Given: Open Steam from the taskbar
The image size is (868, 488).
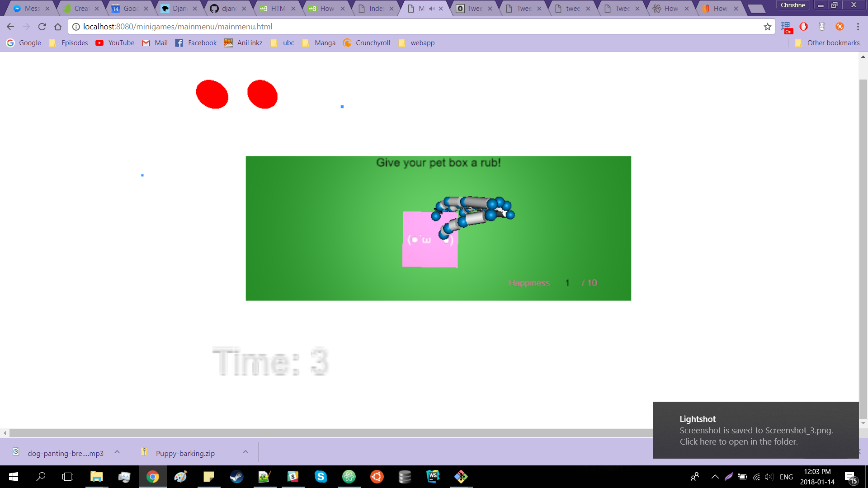Looking at the screenshot, I should point(236,477).
